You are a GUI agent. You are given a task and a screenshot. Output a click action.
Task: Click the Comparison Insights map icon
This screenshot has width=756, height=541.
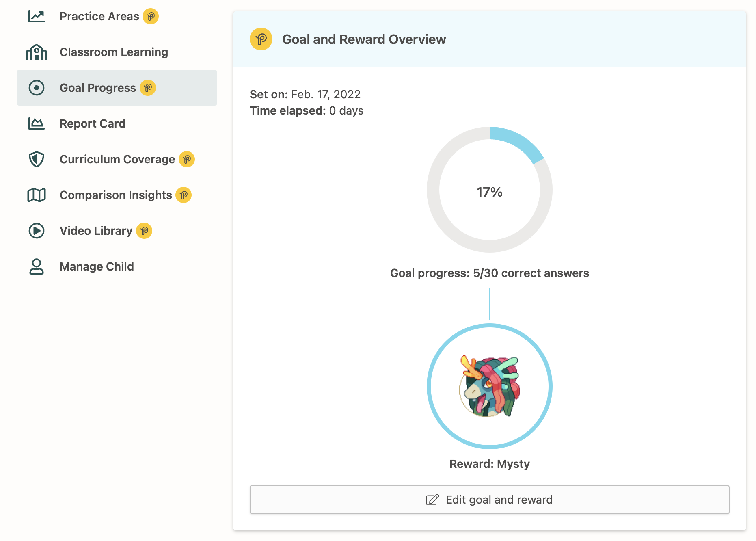[x=36, y=195]
